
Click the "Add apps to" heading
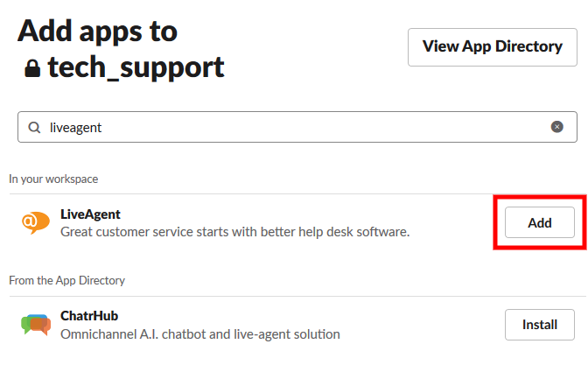coord(97,31)
